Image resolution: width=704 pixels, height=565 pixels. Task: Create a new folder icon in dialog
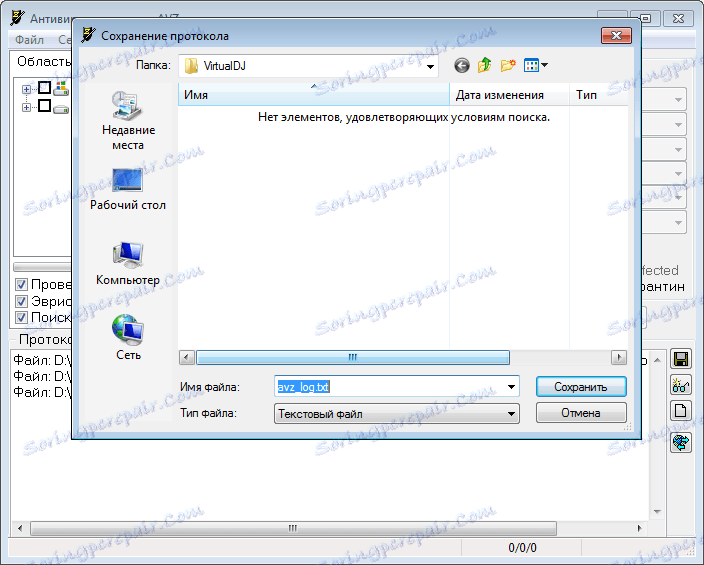(x=508, y=66)
